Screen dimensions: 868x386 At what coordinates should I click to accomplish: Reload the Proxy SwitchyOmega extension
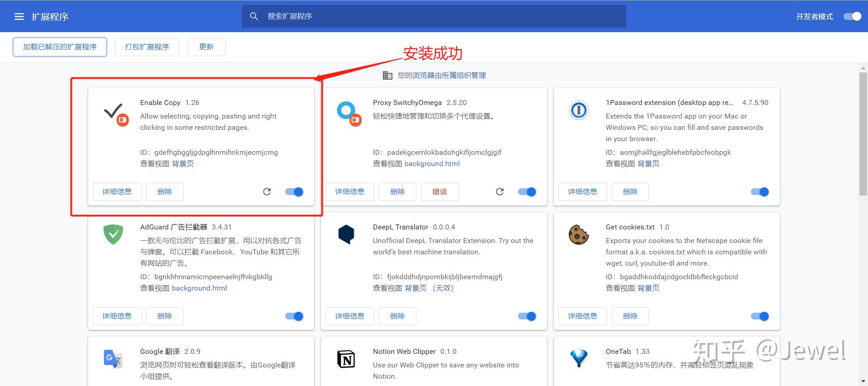pyautogui.click(x=500, y=192)
